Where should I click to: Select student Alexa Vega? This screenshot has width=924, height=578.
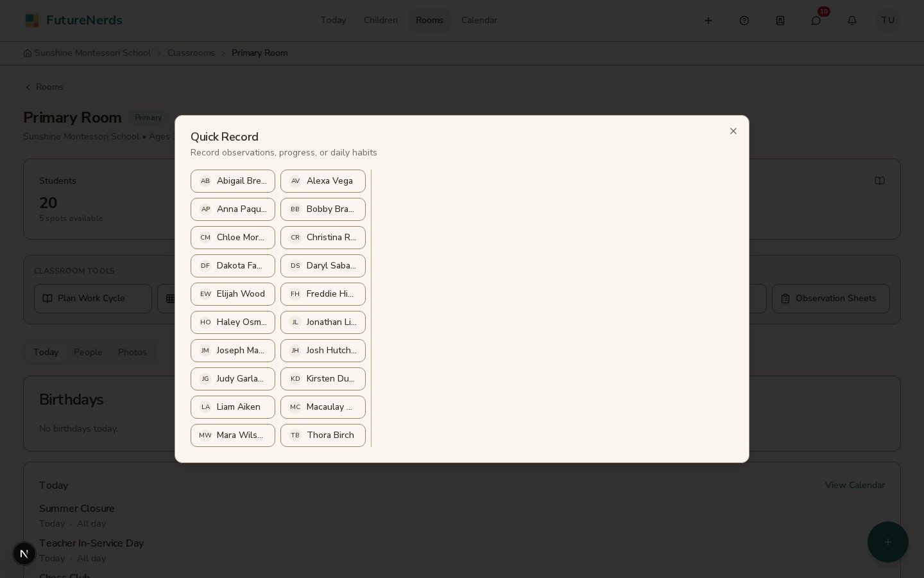[323, 181]
